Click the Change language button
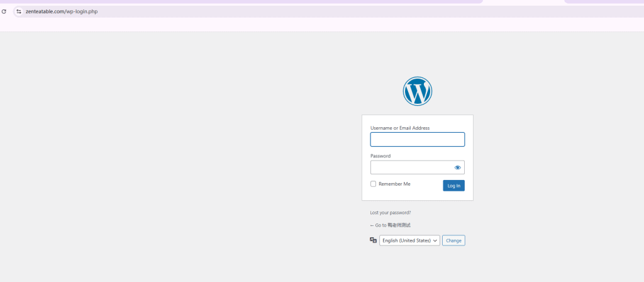This screenshot has height=282, width=644. tap(454, 240)
